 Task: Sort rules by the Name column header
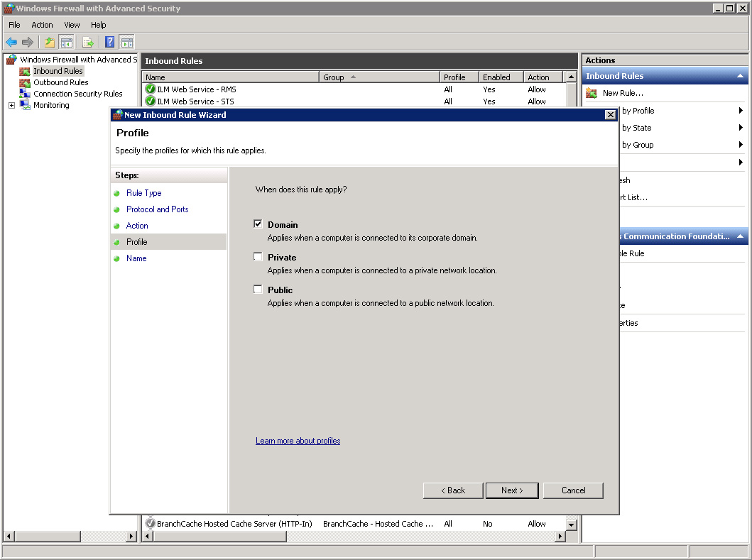click(x=231, y=77)
